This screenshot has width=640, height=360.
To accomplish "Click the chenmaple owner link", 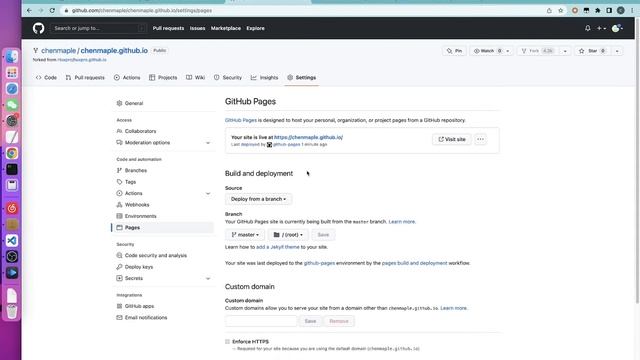I will (58, 51).
